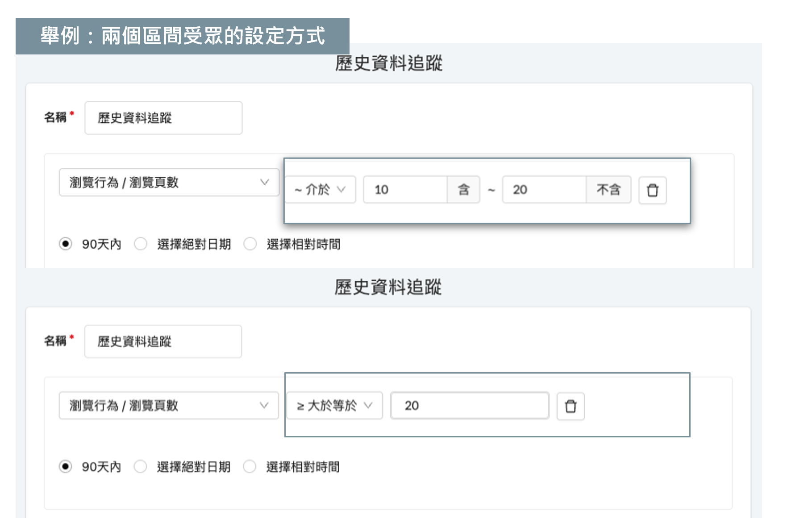Select the 90天內 radio in the top segment
The image size is (787, 532).
66,244
